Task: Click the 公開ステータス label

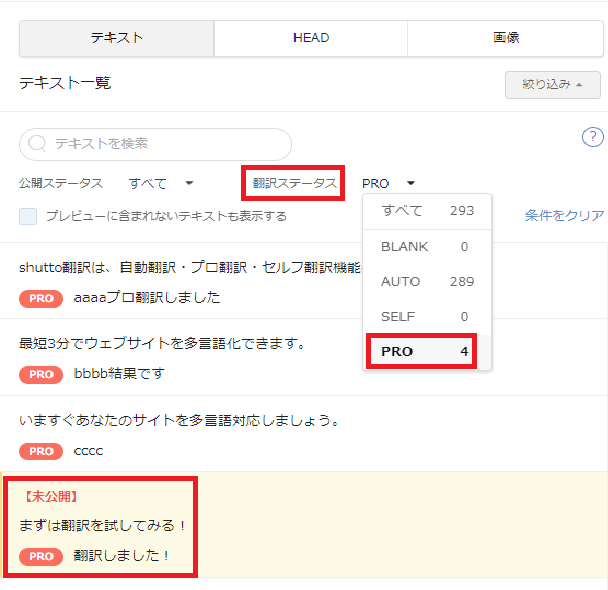Action: click(x=61, y=183)
